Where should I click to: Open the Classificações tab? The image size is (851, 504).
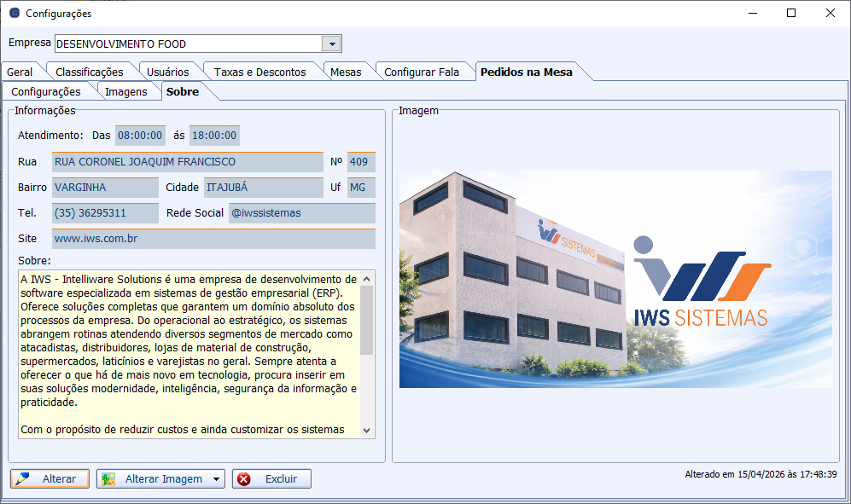pyautogui.click(x=89, y=72)
